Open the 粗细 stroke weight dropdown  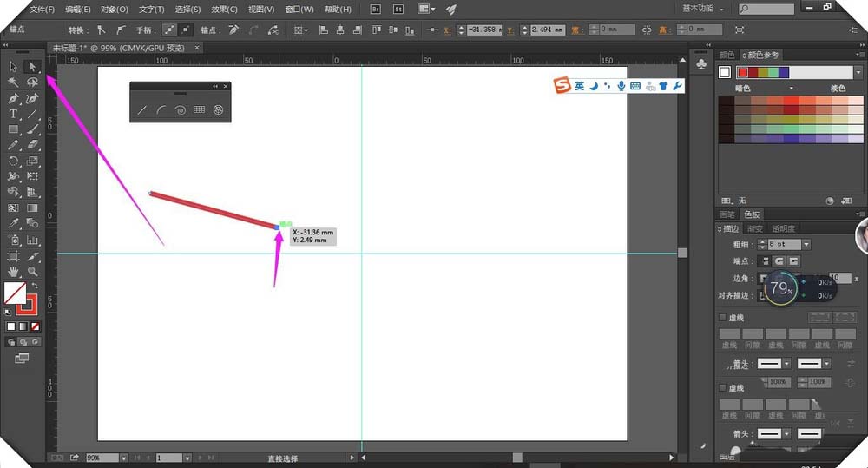click(x=807, y=245)
